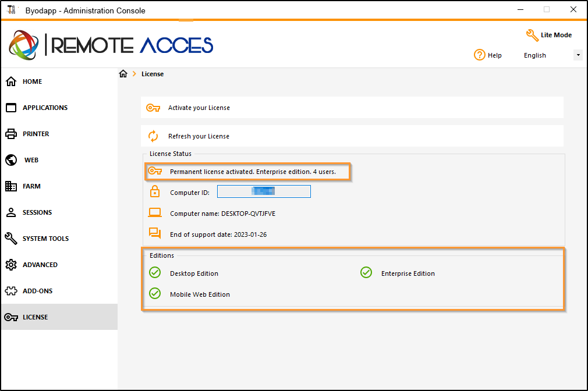Click 'Permanent license activated' status text
The height and width of the screenshot is (391, 588).
253,172
